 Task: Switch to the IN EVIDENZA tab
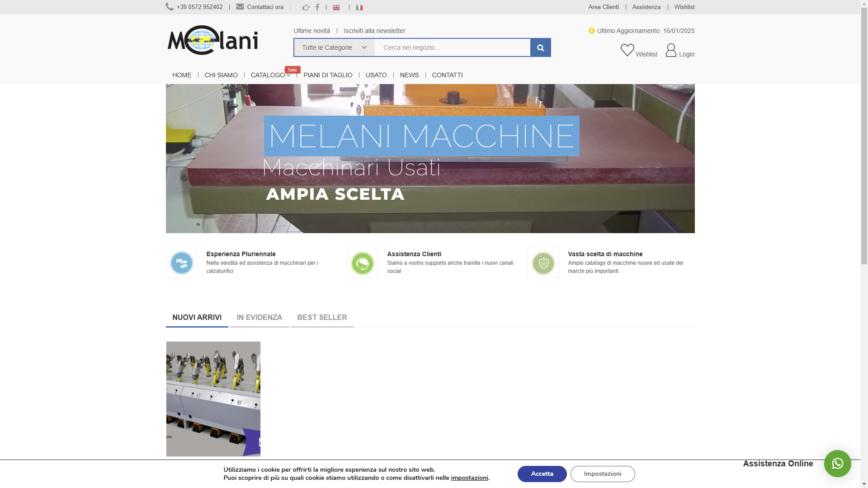(x=259, y=317)
